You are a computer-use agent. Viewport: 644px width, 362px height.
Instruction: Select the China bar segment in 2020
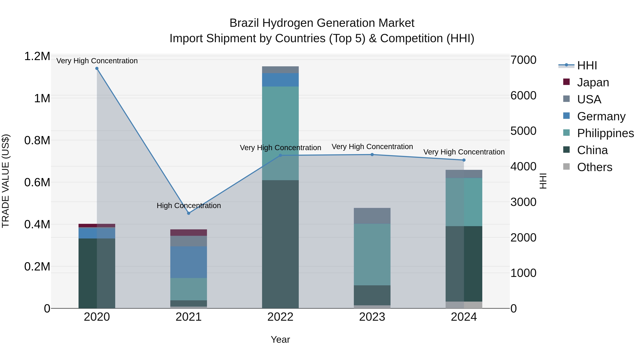97,273
